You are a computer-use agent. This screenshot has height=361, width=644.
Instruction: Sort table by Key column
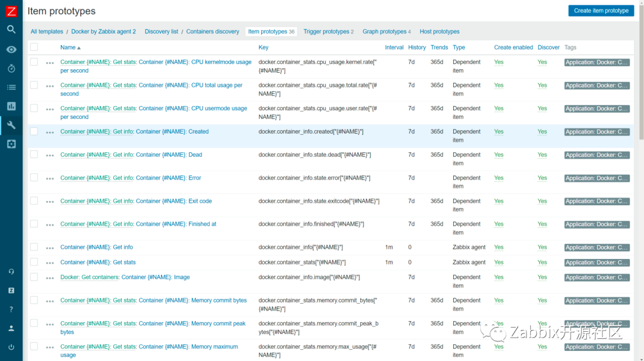click(264, 47)
